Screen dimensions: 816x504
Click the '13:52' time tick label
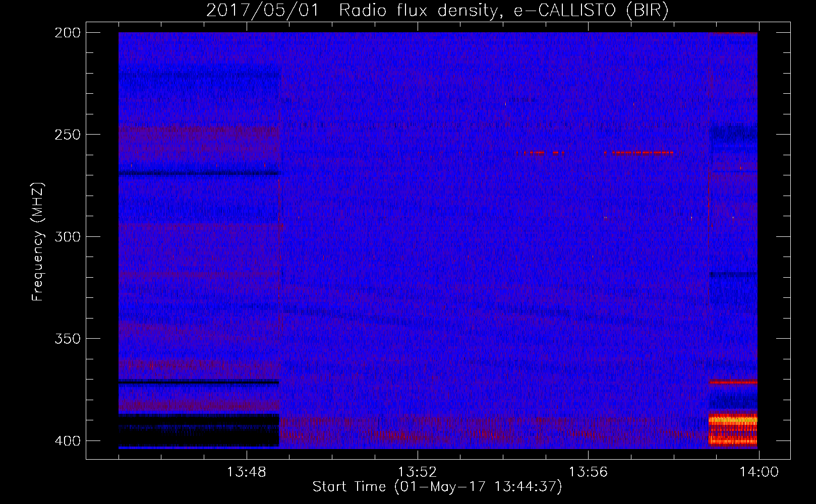(417, 472)
